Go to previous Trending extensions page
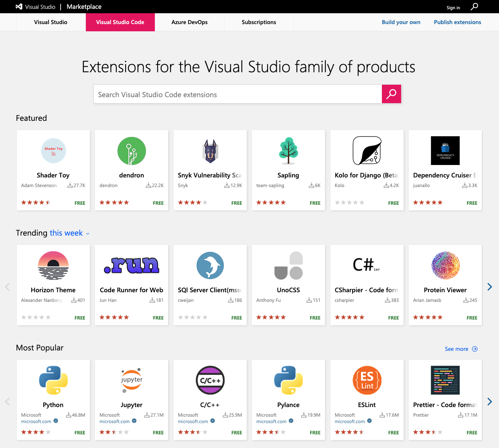The height and width of the screenshot is (448, 499). [7, 287]
